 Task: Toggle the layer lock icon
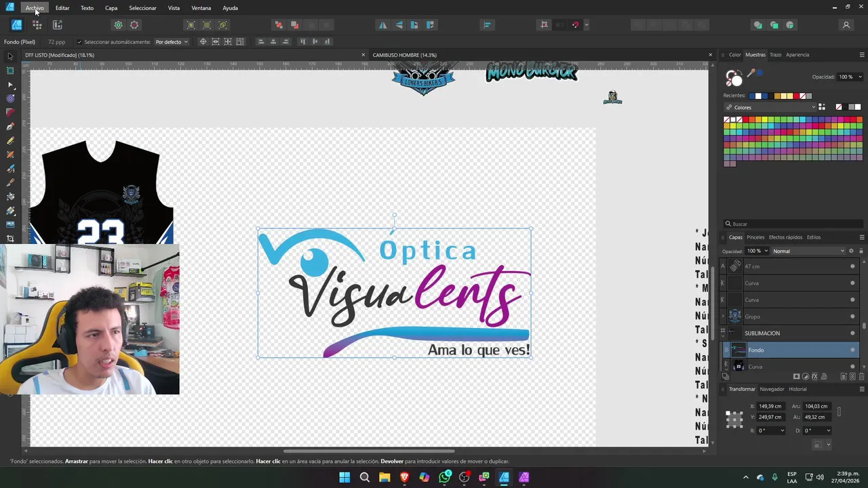point(861,251)
